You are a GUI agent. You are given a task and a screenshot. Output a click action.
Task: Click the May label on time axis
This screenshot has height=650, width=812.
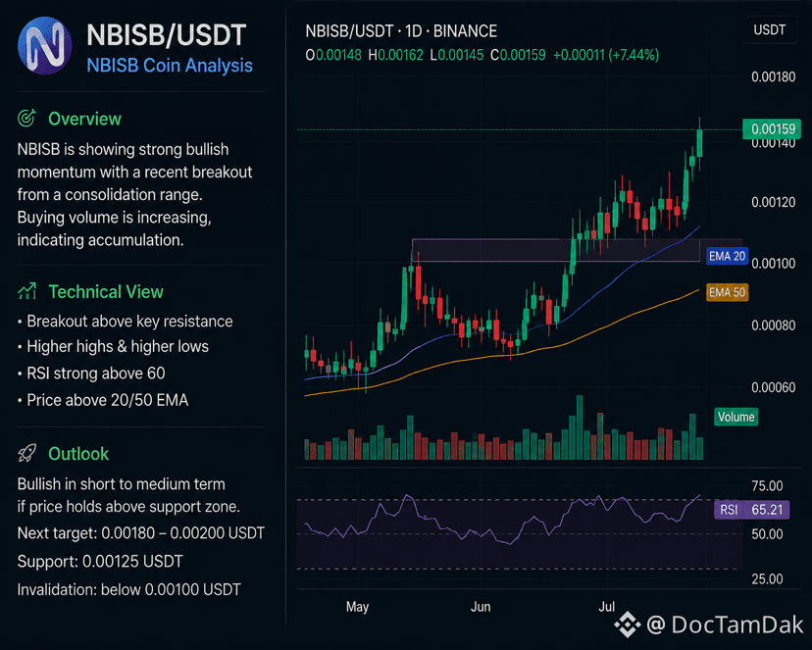tap(357, 607)
